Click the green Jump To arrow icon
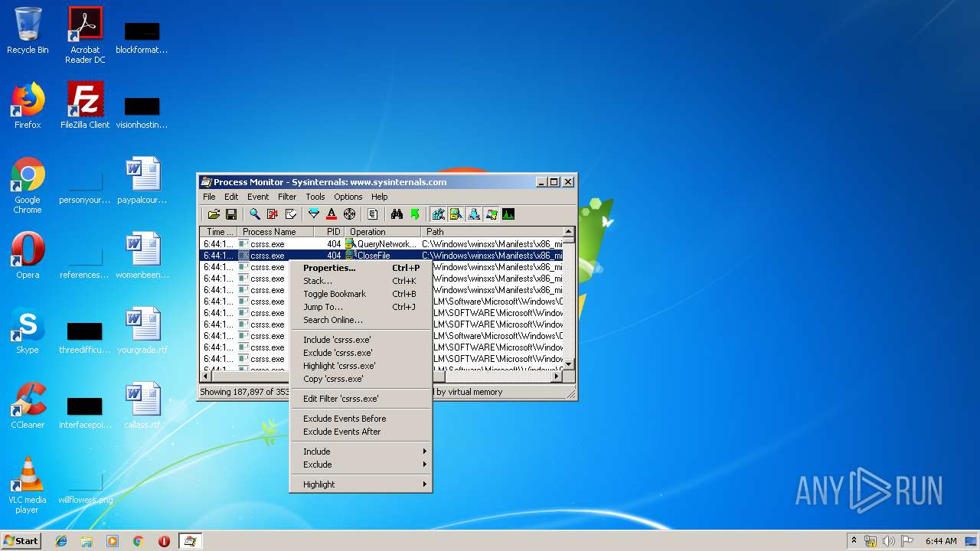The height and width of the screenshot is (551, 980). click(x=415, y=214)
